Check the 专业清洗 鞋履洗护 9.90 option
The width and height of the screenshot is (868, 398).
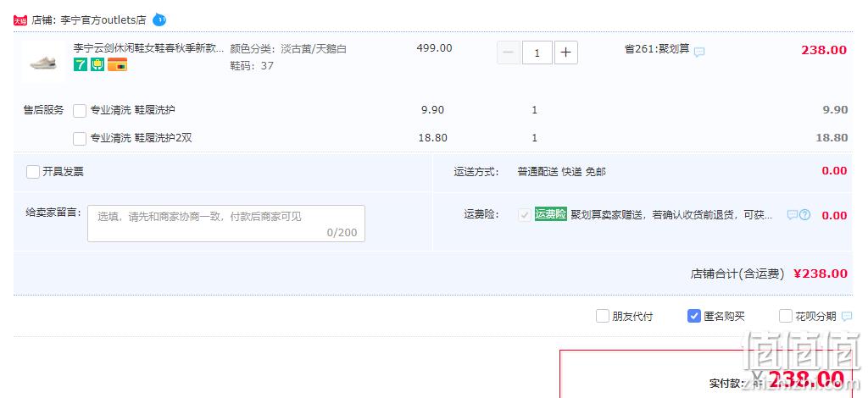tap(80, 111)
